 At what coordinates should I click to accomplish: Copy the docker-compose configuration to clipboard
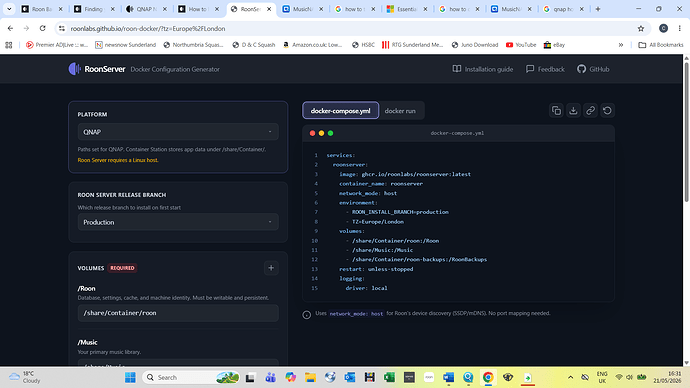(556, 111)
